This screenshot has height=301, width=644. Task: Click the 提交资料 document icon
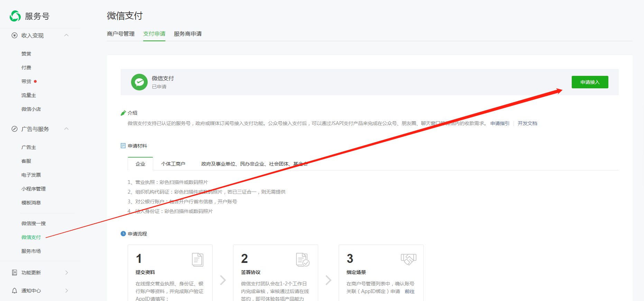[x=198, y=260]
